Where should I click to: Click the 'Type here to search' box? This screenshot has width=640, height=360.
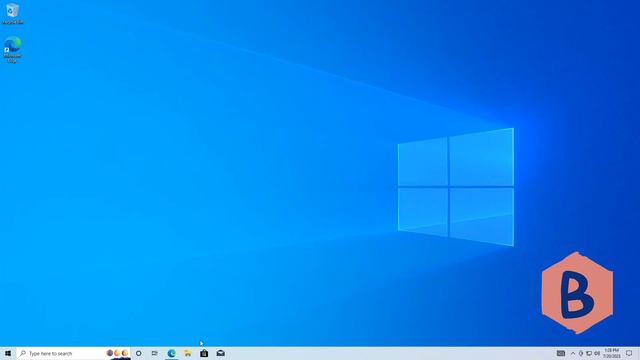[73, 353]
